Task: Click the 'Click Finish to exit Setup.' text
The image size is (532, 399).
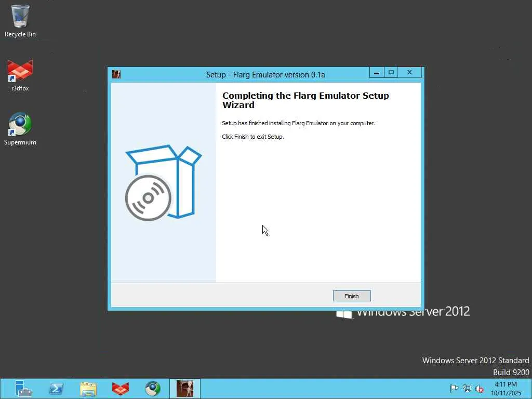Action: coord(253,137)
